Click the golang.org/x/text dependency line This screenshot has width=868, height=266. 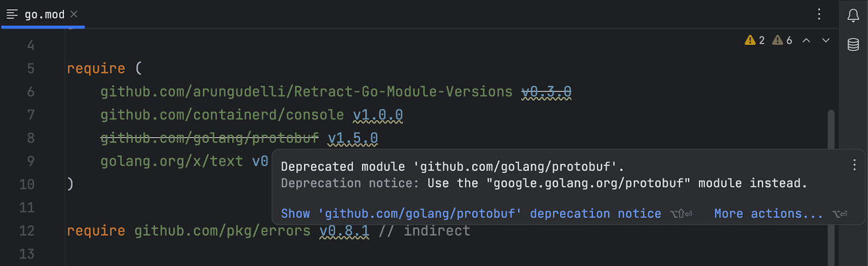tap(184, 161)
